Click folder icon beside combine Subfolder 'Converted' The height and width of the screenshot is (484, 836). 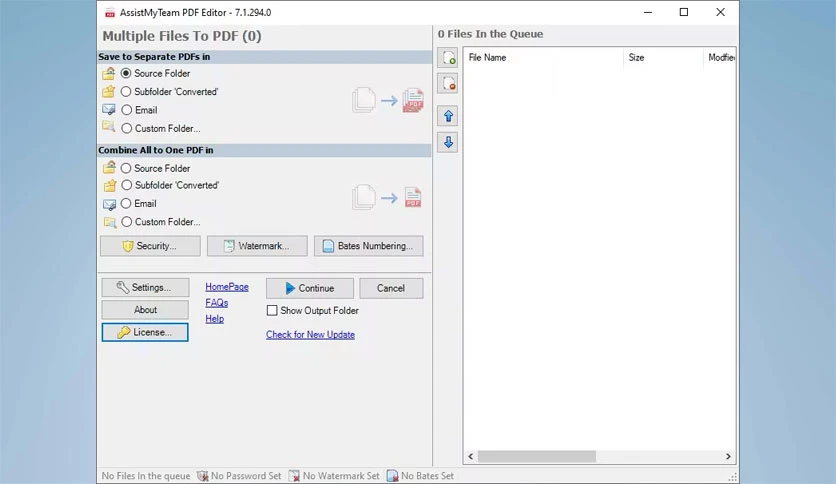pyautogui.click(x=109, y=185)
